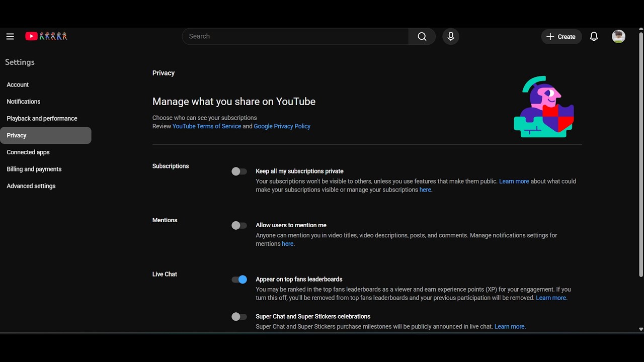Click the page vertical scrollbar
The height and width of the screenshot is (362, 644).
pos(640,154)
